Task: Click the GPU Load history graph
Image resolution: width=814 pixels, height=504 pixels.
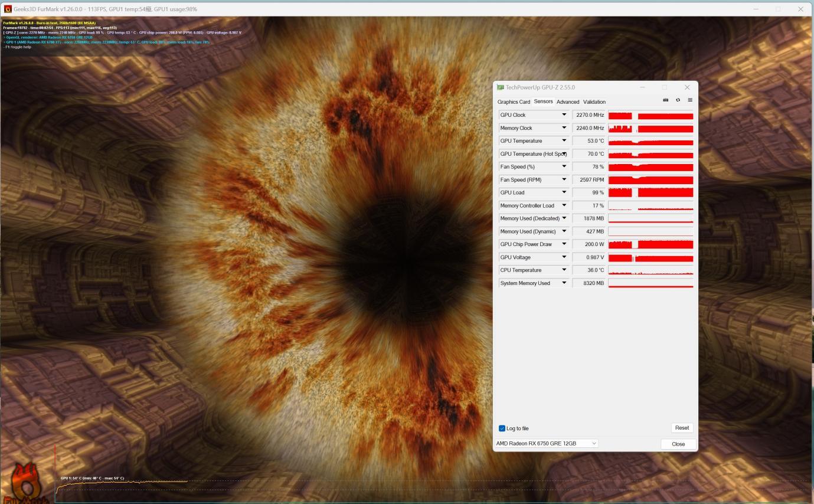Action: pos(650,192)
